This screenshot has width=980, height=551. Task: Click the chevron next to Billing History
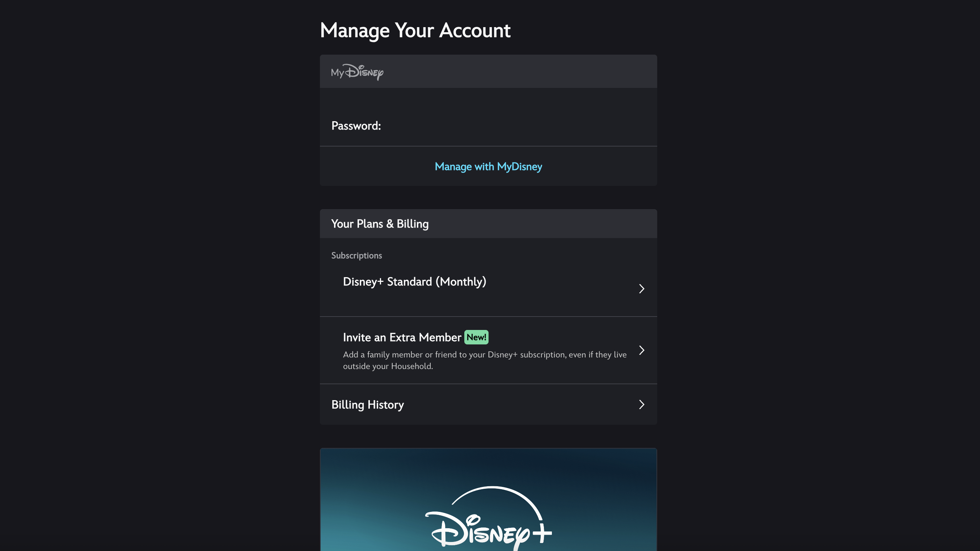(x=642, y=404)
